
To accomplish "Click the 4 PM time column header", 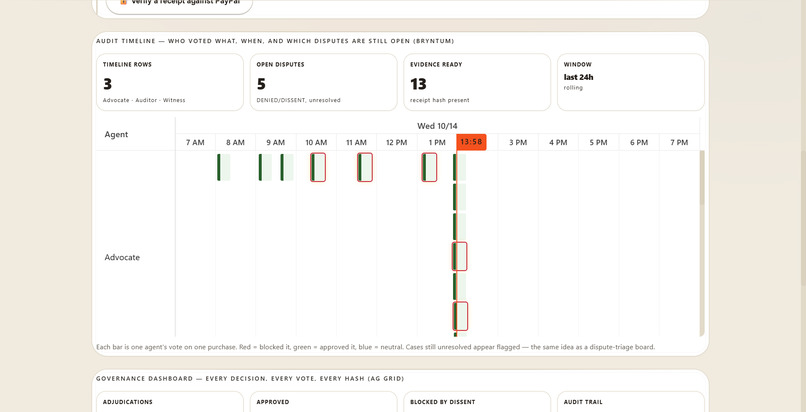I will click(x=558, y=142).
